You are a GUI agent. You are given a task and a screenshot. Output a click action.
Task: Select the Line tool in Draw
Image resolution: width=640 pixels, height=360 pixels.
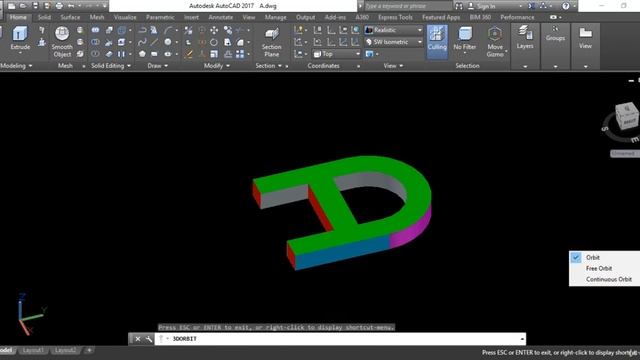[x=154, y=42]
